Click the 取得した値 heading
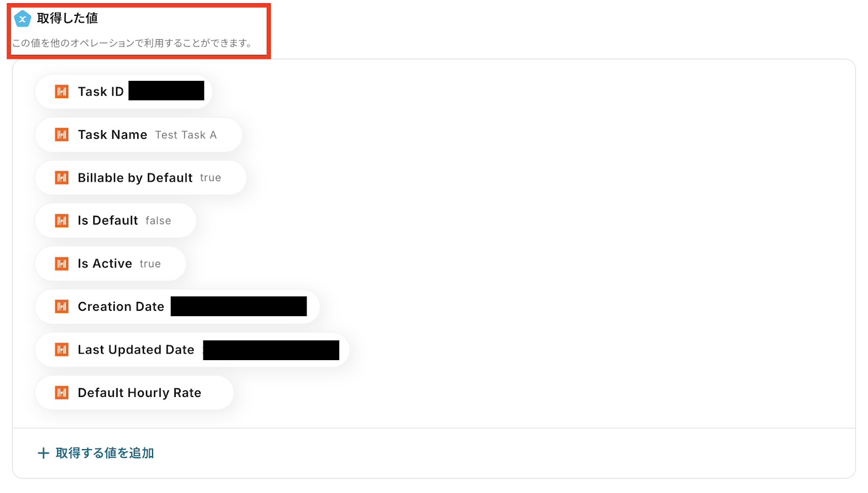Viewport: 868px width, 493px height. 67,18
